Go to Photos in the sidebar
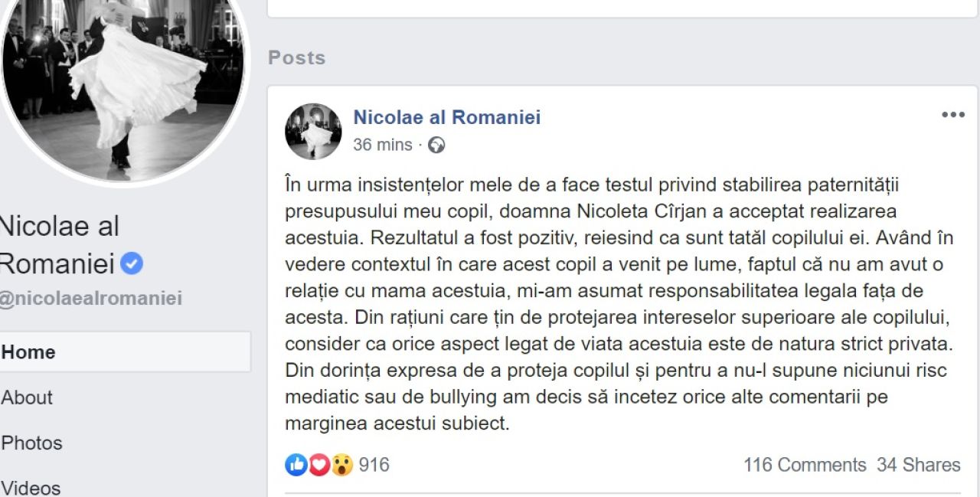980x497 pixels. click(32, 443)
